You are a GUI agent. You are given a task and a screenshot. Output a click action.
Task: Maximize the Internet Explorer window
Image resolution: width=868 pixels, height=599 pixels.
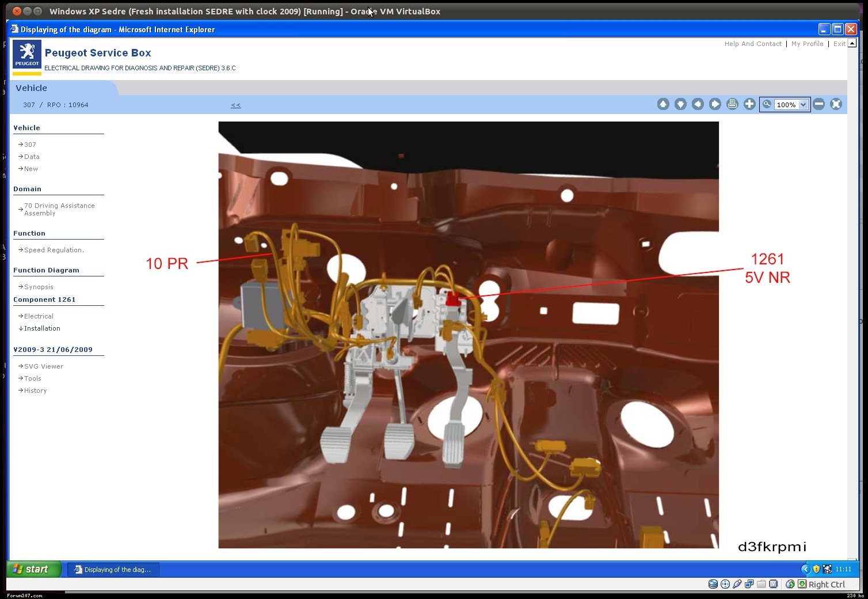837,29
